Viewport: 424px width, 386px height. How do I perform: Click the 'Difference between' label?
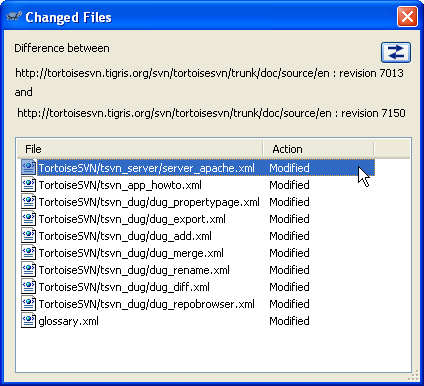62,48
